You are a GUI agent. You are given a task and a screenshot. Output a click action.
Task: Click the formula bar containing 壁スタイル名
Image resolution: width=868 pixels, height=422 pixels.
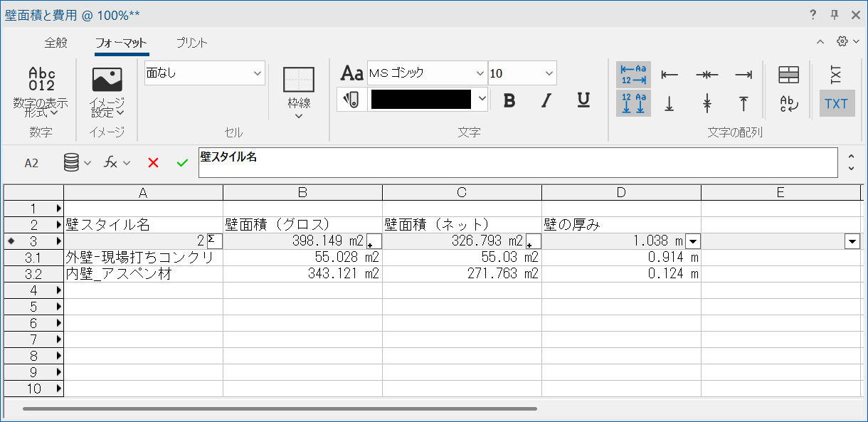tap(517, 163)
